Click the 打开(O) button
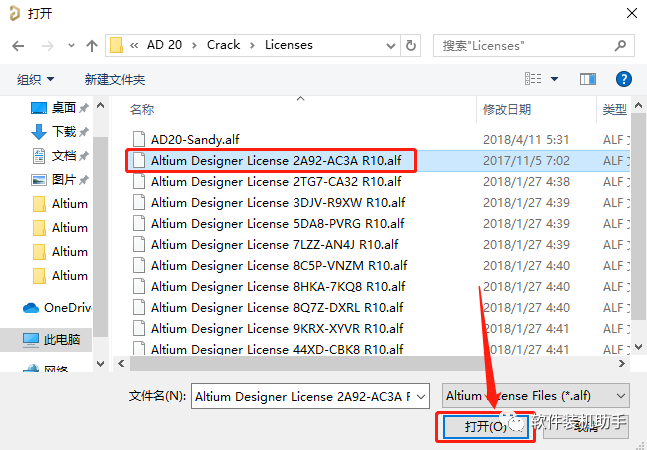 (485, 426)
